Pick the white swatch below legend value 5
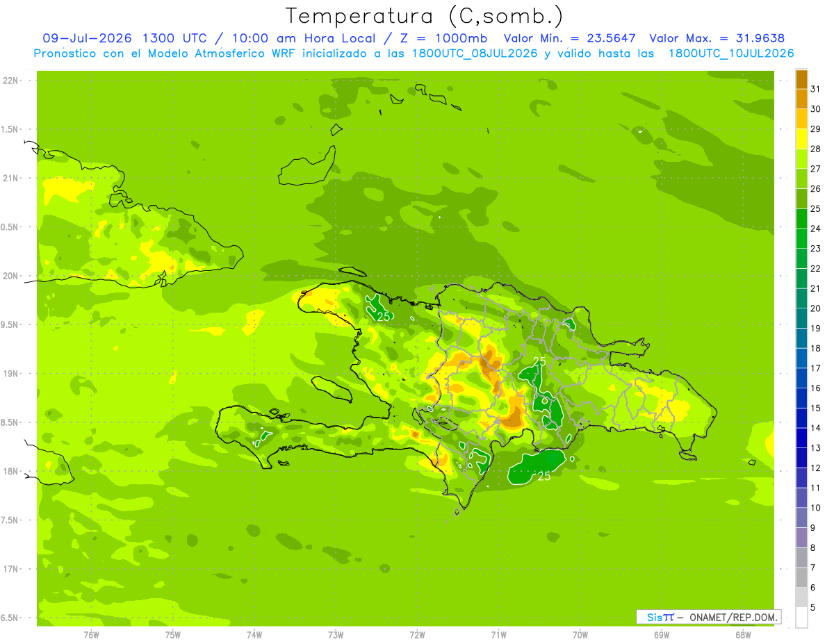The width and height of the screenshot is (834, 644). (x=801, y=618)
